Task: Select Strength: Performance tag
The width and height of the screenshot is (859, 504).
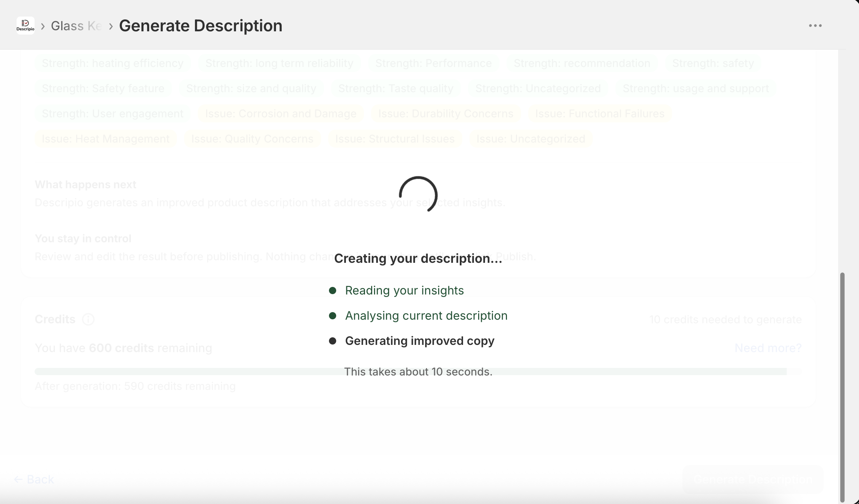Action: (x=433, y=63)
